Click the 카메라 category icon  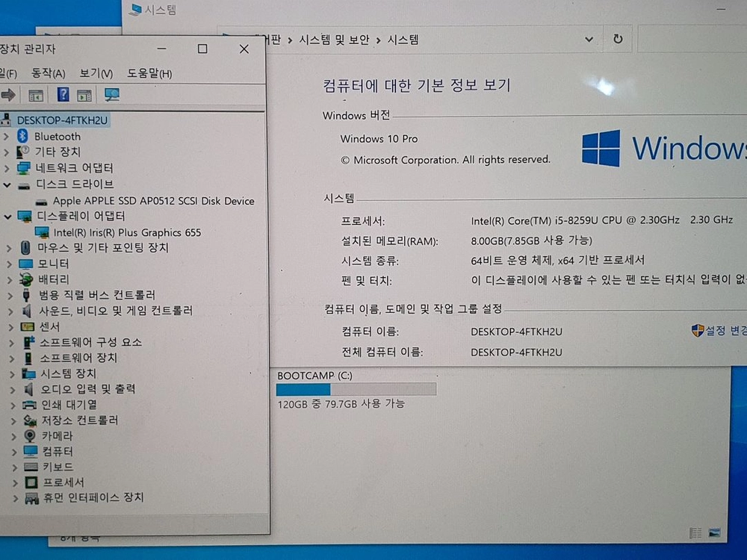(30, 436)
